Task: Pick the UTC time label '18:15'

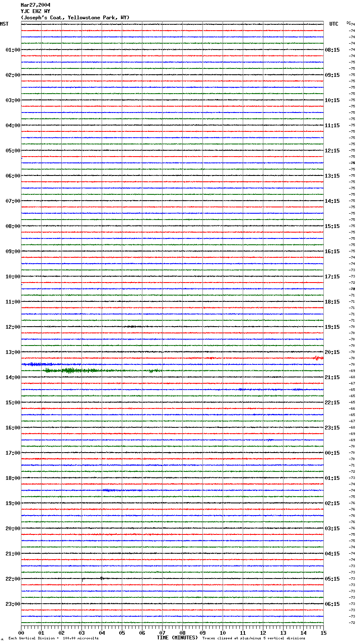Action: tap(332, 302)
